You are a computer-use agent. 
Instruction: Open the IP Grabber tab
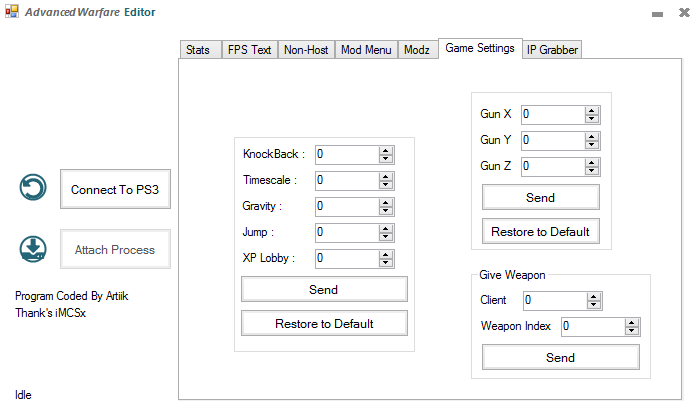[552, 50]
